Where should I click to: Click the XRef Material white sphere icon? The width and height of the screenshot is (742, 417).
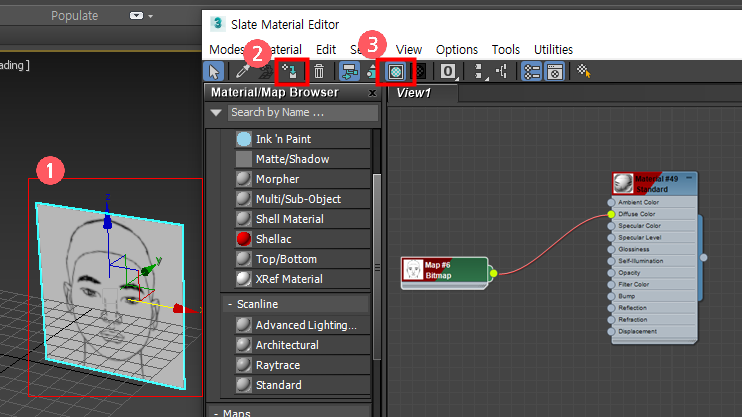click(x=244, y=279)
